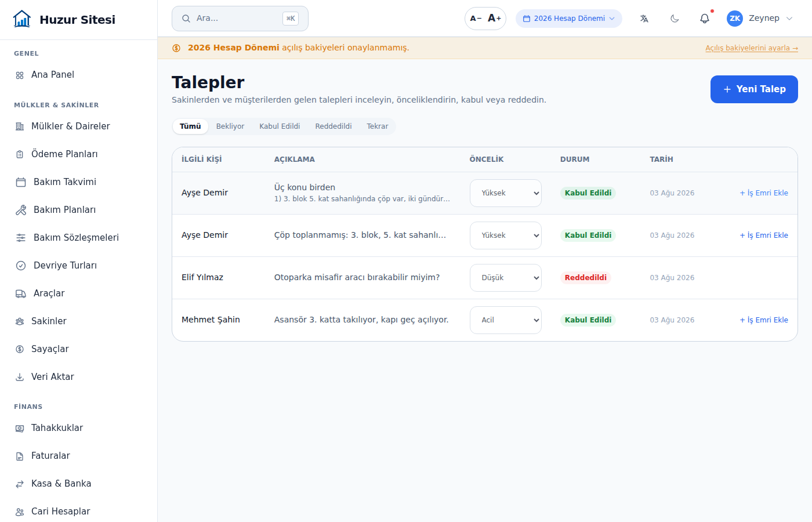The width and height of the screenshot is (812, 522).
Task: Click the Cari Hesaplar users icon
Action: point(20,512)
